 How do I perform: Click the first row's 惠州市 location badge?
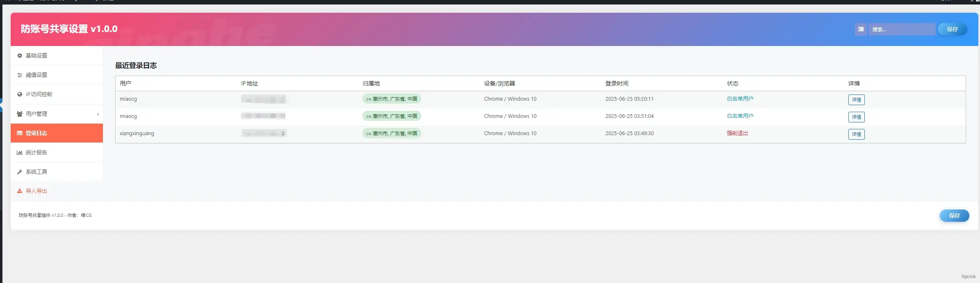coord(392,99)
